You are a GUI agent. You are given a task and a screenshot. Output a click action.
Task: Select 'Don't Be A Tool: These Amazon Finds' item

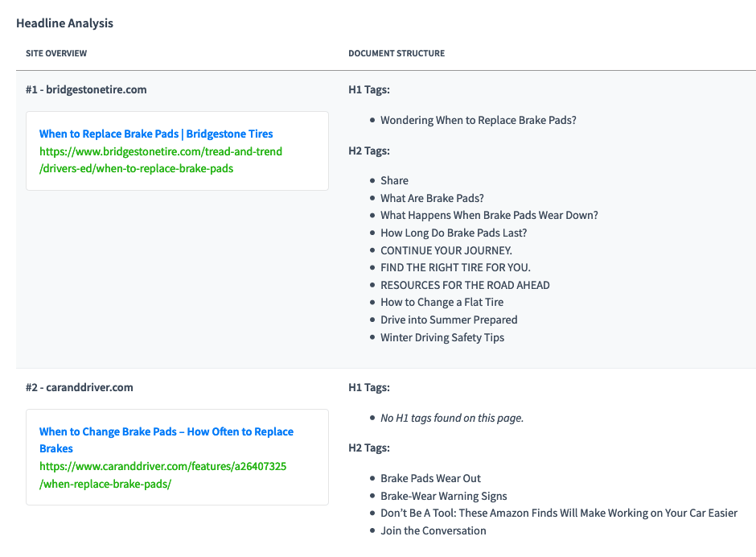[559, 513]
